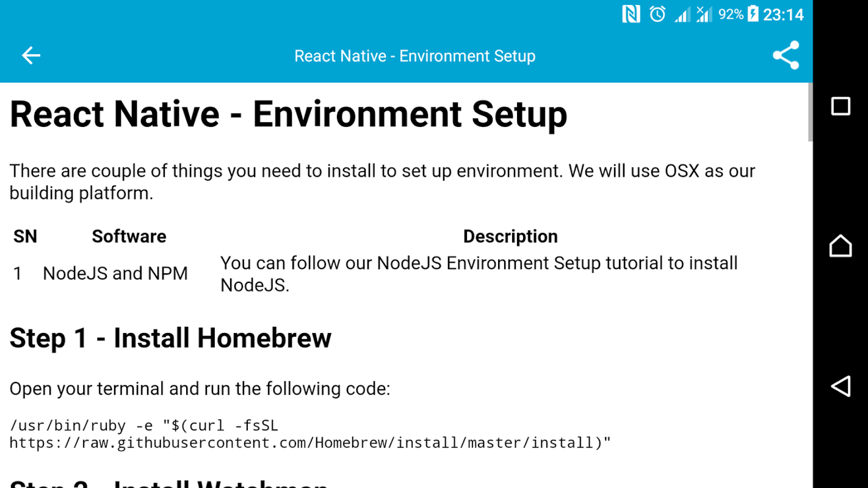Image resolution: width=868 pixels, height=488 pixels.
Task: Tap the 23:14 clock in status bar
Action: [x=783, y=14]
